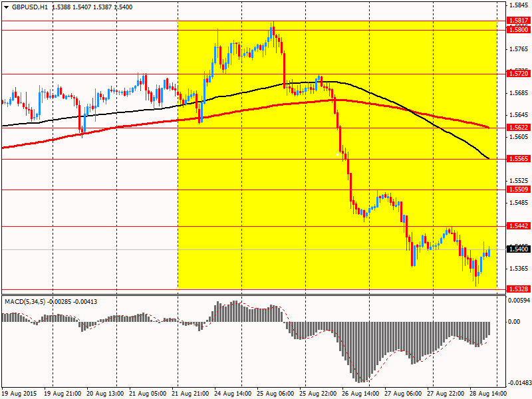Select the 1.5800 red price label

pos(518,30)
